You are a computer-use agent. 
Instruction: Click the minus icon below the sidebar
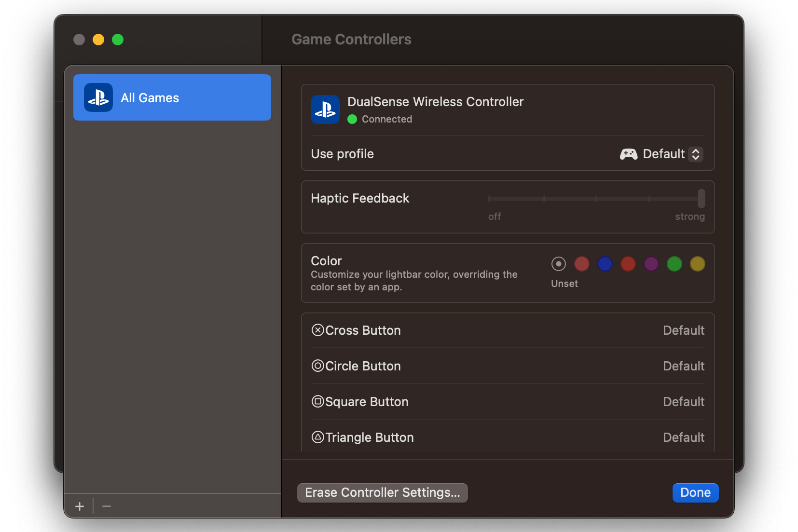107,506
